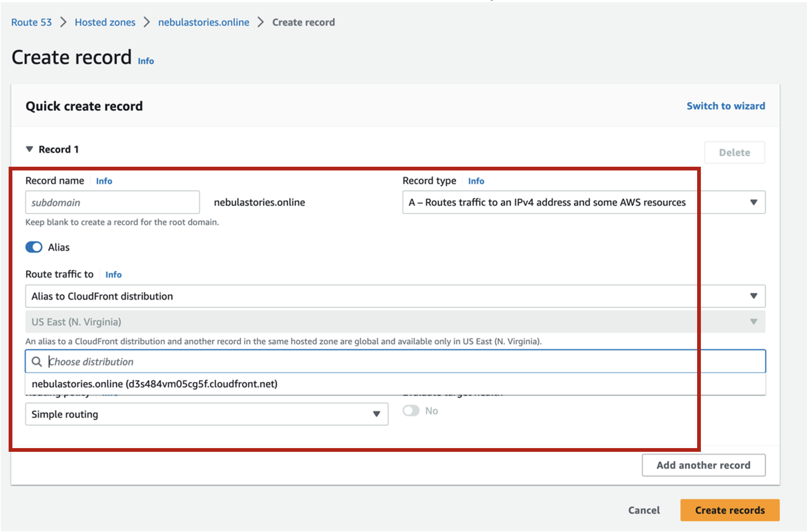The height and width of the screenshot is (532, 807).
Task: Click nebulastories.online domain suffix text
Action: point(259,202)
